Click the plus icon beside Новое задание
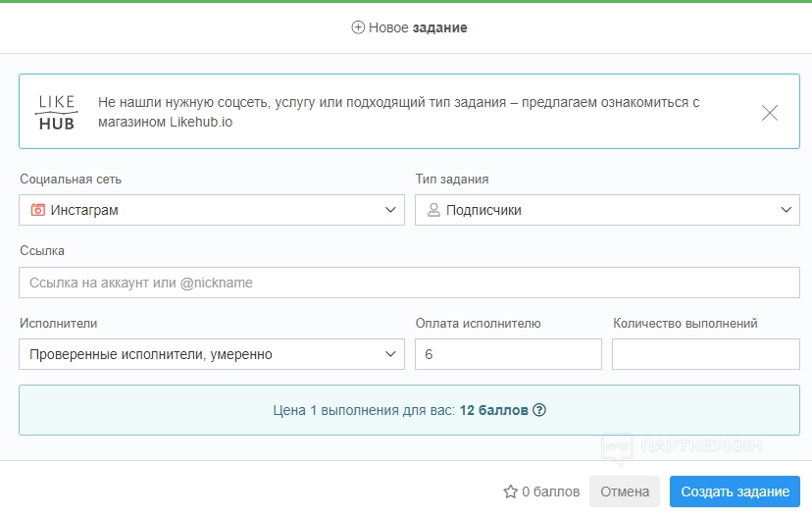 tap(358, 27)
